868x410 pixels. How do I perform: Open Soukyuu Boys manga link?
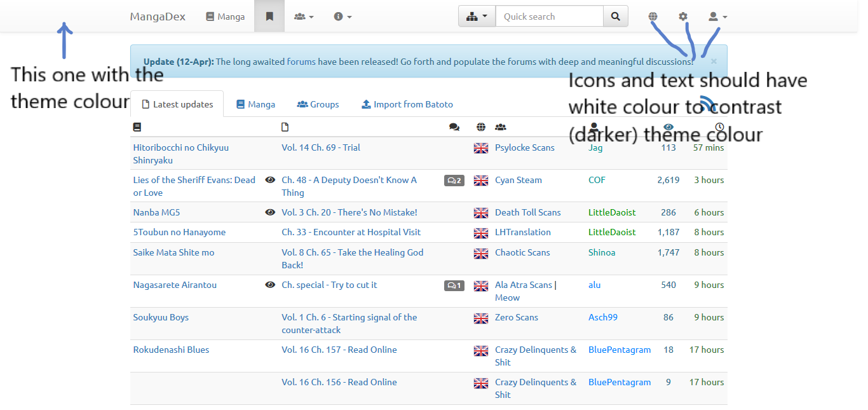(161, 318)
